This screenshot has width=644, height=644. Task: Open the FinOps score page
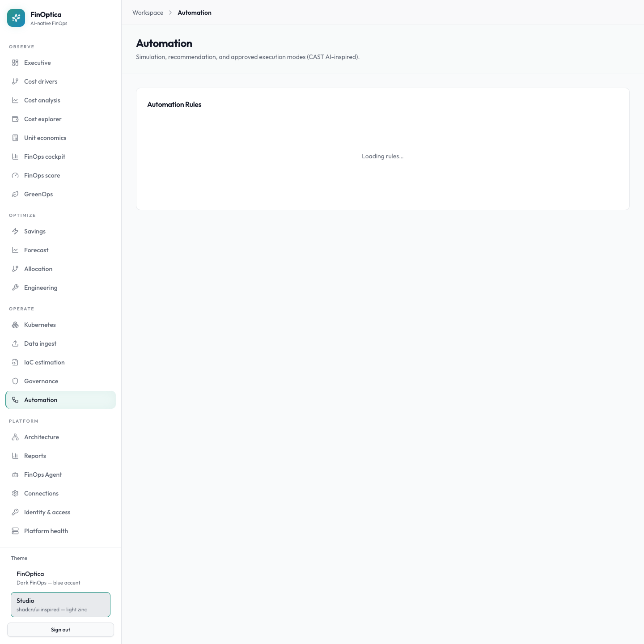60,175
